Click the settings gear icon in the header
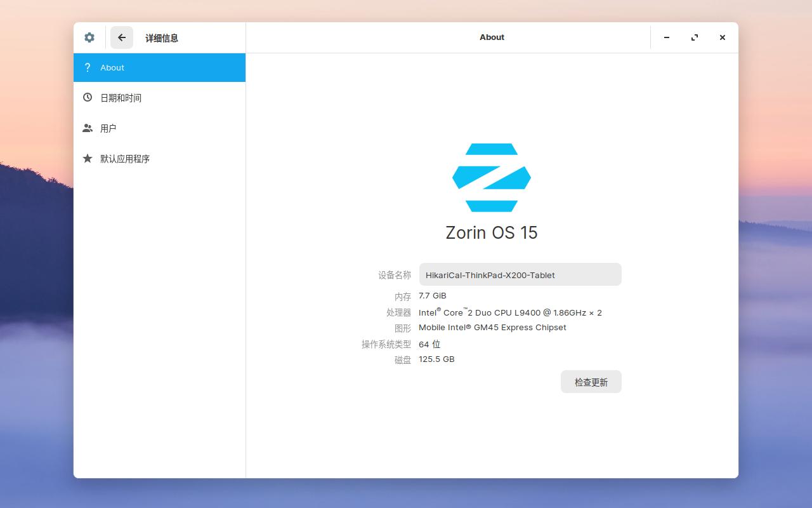Image resolution: width=812 pixels, height=508 pixels. tap(89, 37)
